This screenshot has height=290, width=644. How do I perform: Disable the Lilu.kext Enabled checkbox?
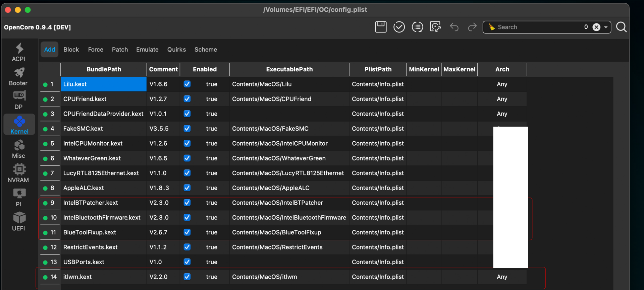coord(187,84)
